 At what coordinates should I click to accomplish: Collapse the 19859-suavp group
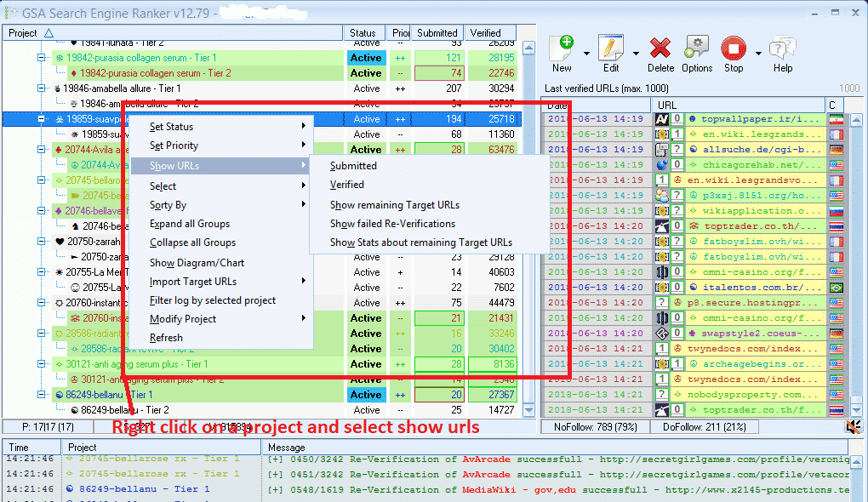pyautogui.click(x=41, y=119)
